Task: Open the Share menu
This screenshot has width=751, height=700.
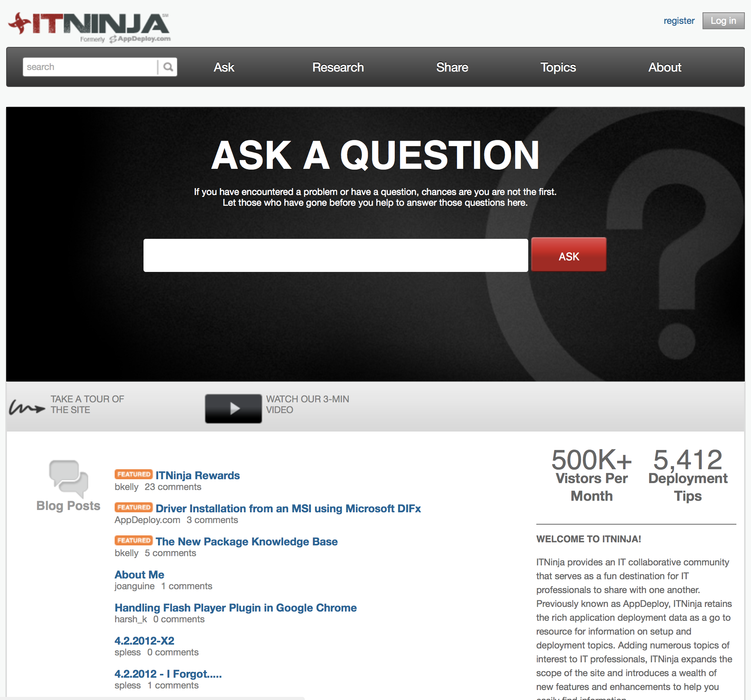Action: point(452,67)
